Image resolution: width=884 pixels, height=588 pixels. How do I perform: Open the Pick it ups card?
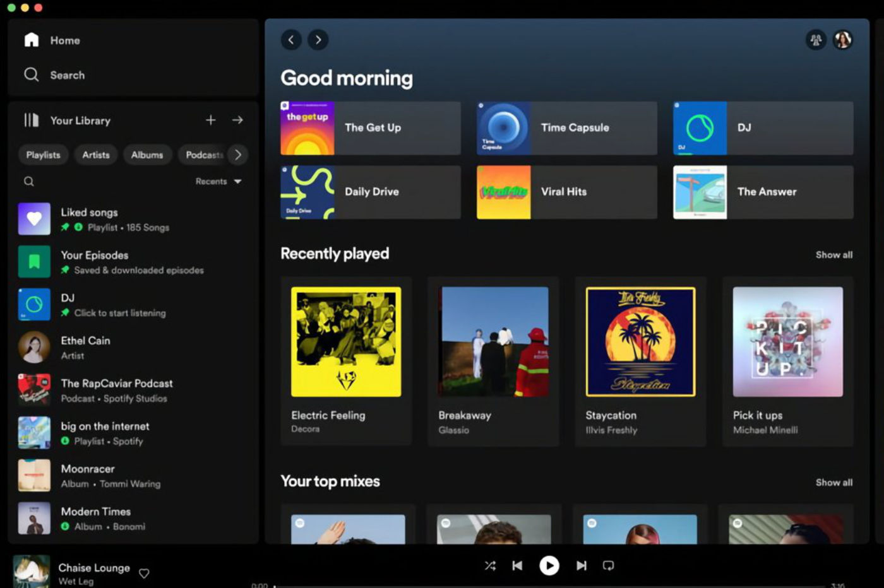(x=787, y=362)
